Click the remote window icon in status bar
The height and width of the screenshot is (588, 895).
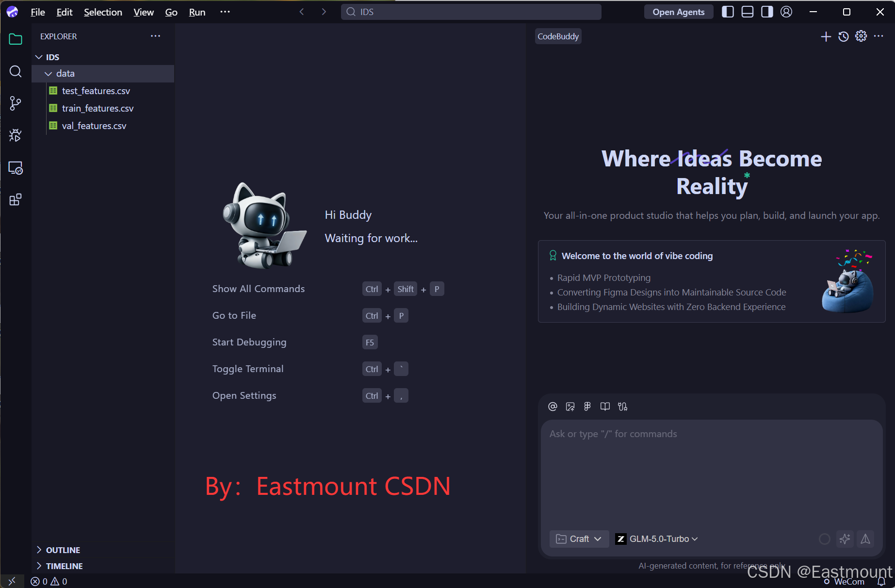[12, 581]
